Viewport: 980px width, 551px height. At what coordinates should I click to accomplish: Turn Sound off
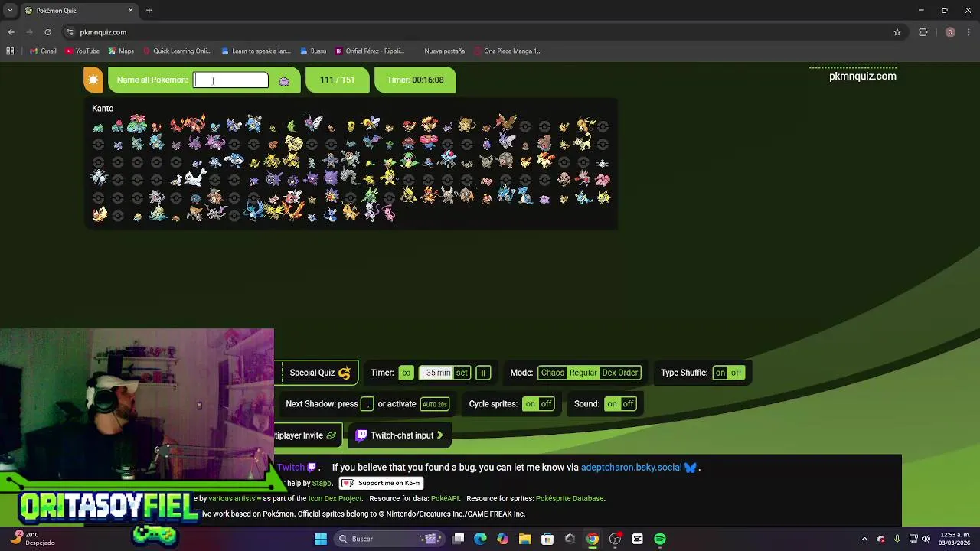point(628,404)
